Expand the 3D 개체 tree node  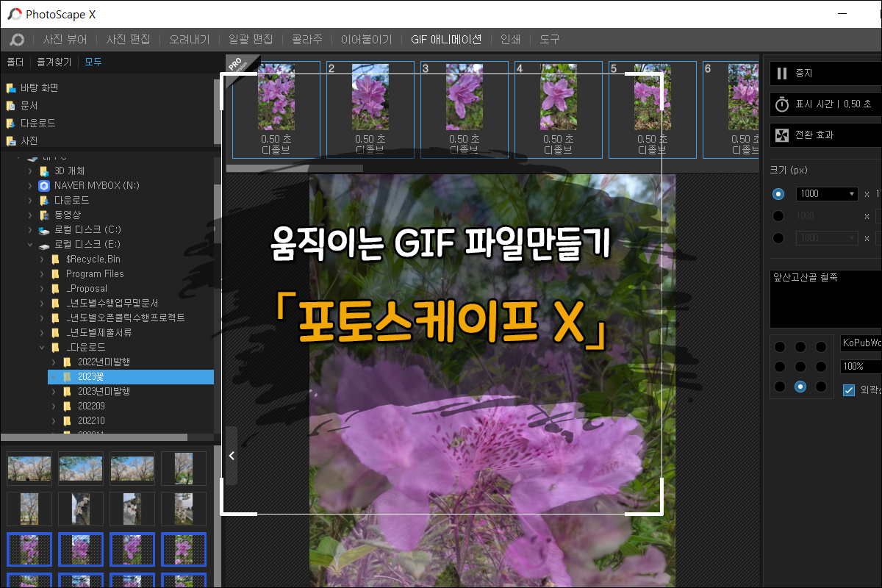coord(30,171)
